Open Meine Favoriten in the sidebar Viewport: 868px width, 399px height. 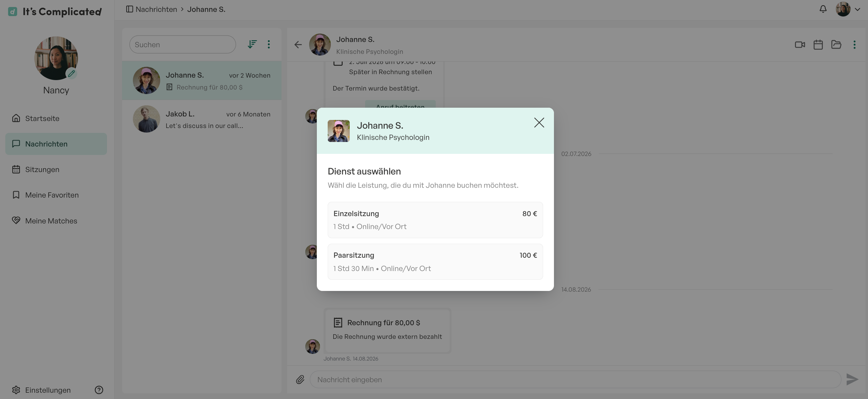(56, 195)
